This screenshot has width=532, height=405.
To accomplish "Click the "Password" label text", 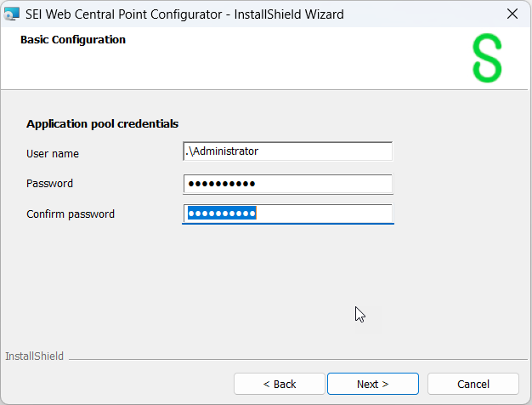I will 50,184.
